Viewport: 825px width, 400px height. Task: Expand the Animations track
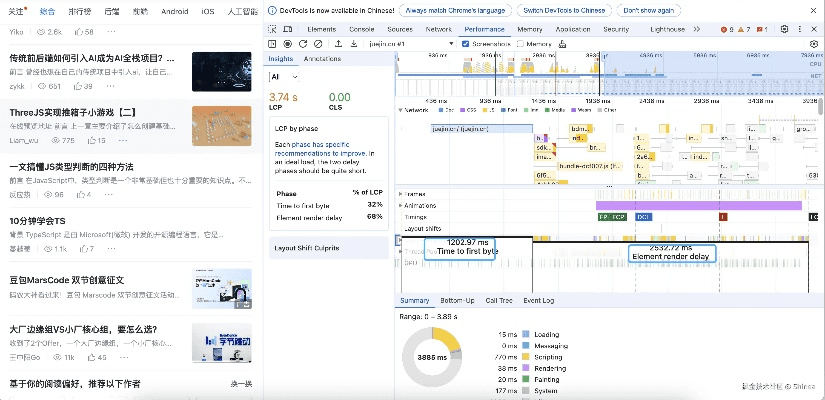401,205
